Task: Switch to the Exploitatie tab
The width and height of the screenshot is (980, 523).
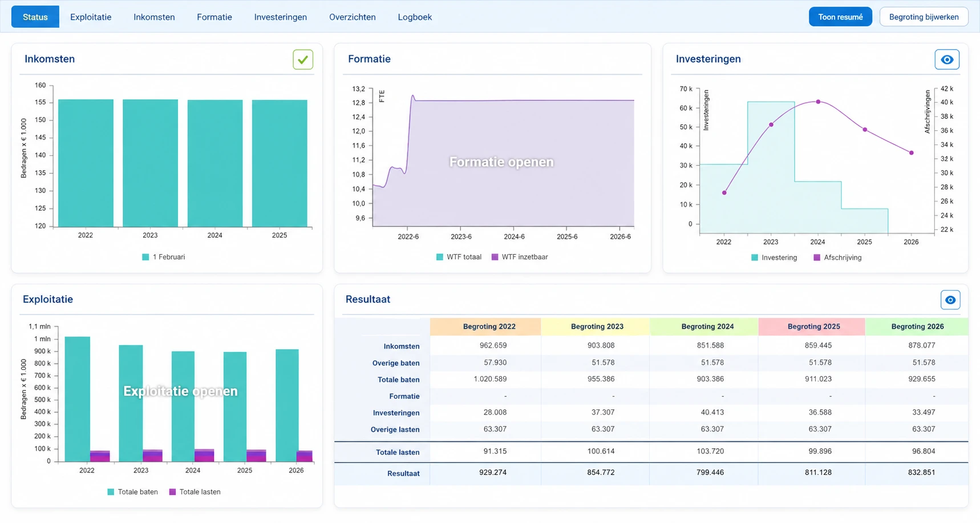Action: point(91,17)
